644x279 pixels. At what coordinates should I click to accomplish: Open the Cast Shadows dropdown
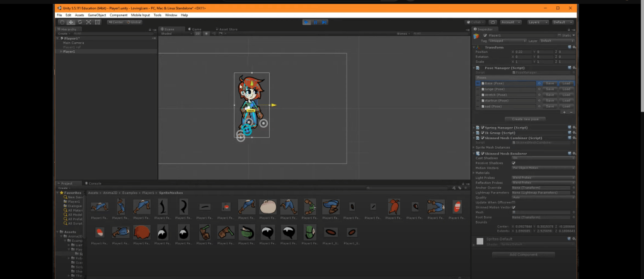(x=542, y=158)
